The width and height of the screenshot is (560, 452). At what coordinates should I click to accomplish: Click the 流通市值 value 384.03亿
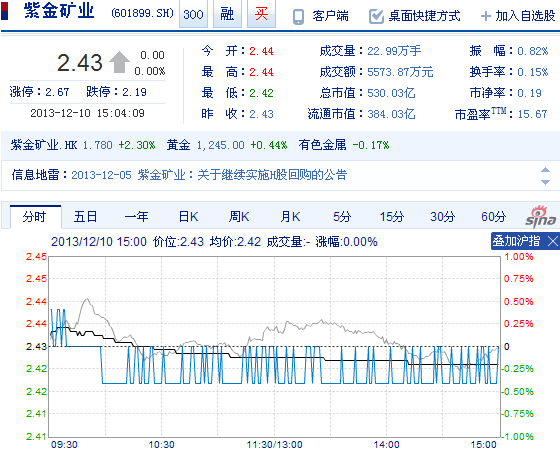391,114
